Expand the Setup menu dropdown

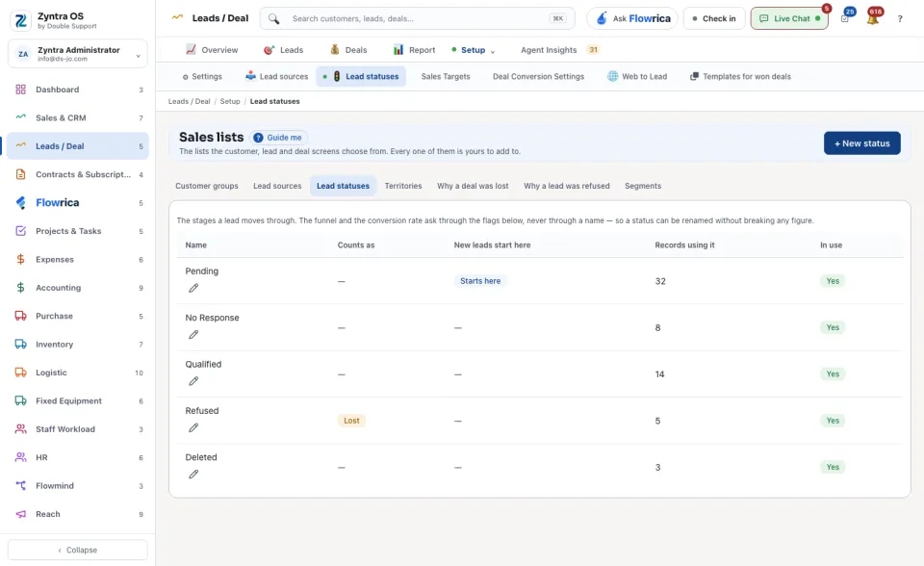[493, 51]
